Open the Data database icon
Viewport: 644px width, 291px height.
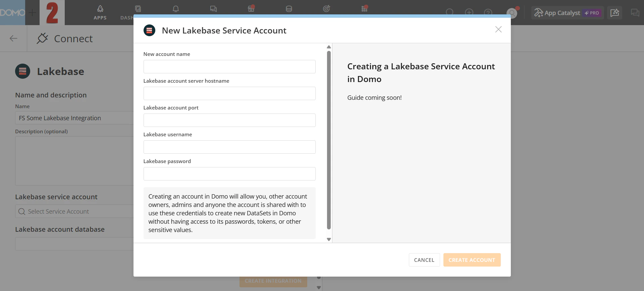coord(289,9)
